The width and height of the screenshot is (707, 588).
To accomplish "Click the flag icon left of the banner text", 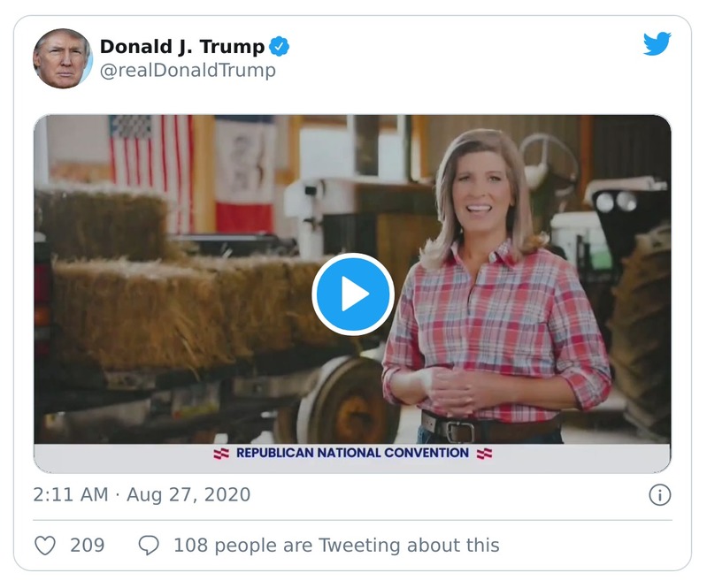I will coord(221,454).
